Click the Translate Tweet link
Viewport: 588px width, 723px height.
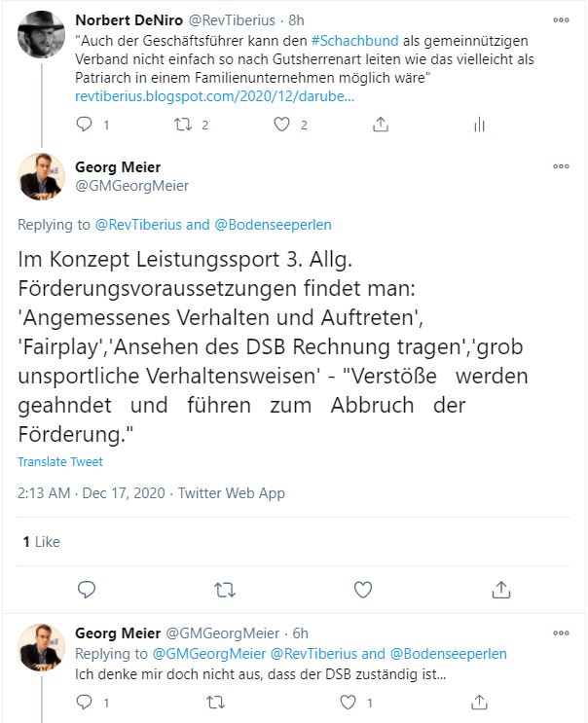tap(60, 461)
